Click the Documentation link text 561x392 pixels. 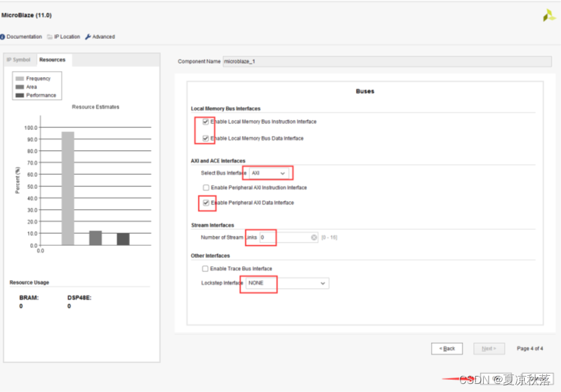click(24, 37)
